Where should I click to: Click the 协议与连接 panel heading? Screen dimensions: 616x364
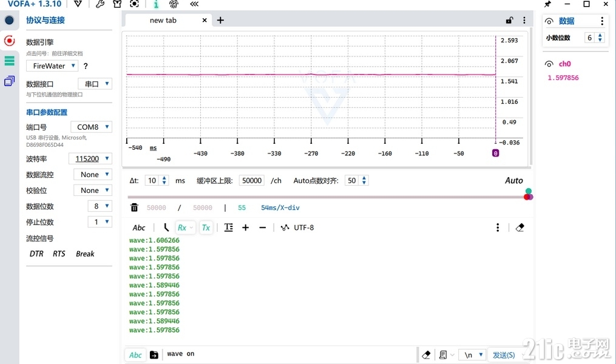46,21
